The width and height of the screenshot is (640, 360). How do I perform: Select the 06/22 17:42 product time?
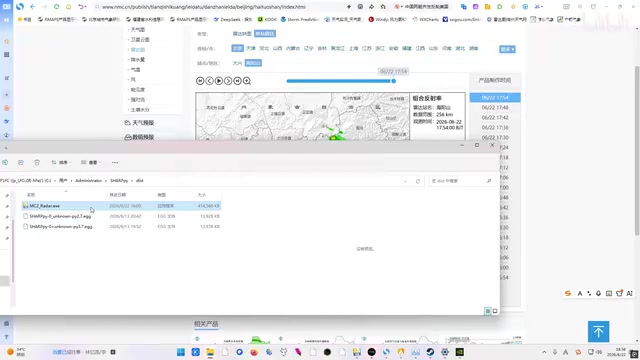[495, 118]
